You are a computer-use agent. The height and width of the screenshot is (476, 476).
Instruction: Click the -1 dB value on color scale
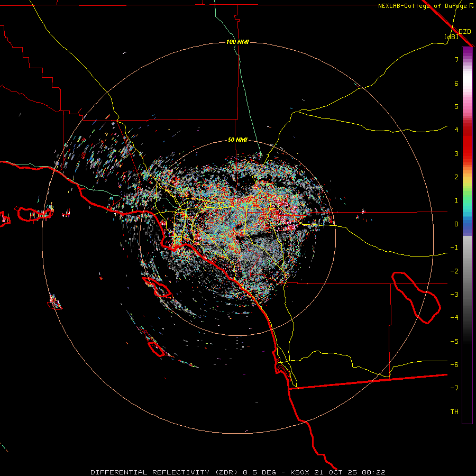pos(454,248)
